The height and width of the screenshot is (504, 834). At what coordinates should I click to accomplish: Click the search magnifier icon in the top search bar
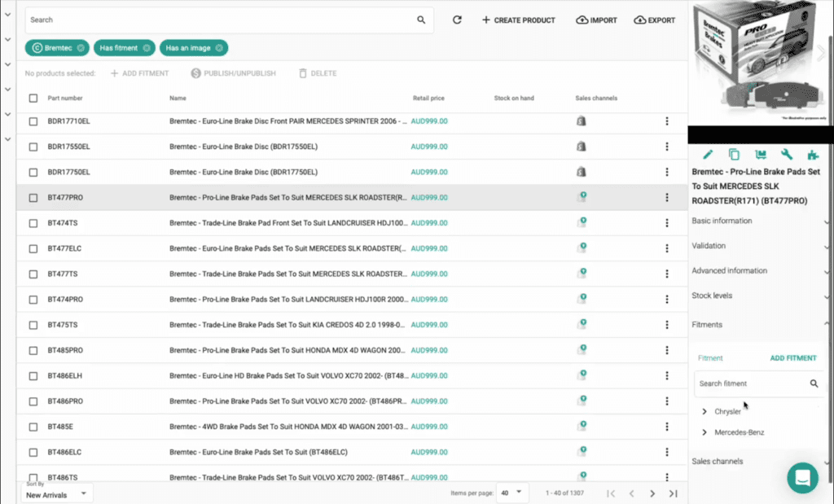[x=421, y=20]
